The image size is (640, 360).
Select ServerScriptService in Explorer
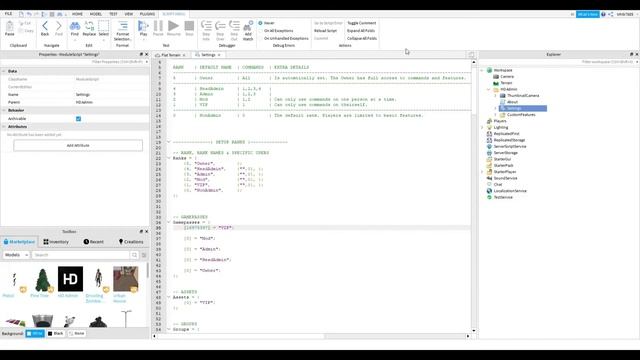point(510,146)
